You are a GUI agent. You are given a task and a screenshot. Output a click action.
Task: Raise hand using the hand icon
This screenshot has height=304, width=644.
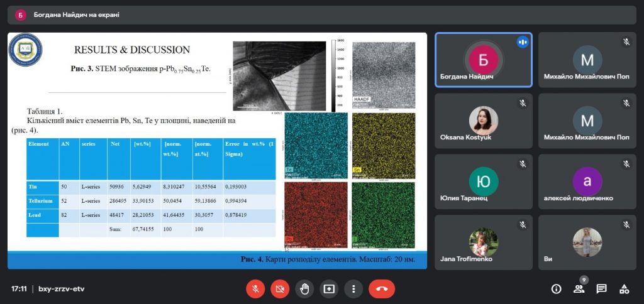pos(304,289)
